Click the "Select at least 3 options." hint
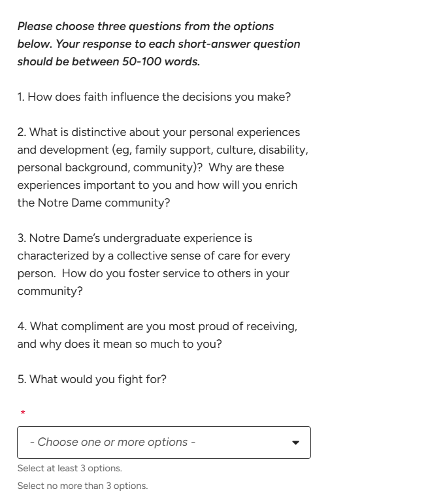 (70, 469)
